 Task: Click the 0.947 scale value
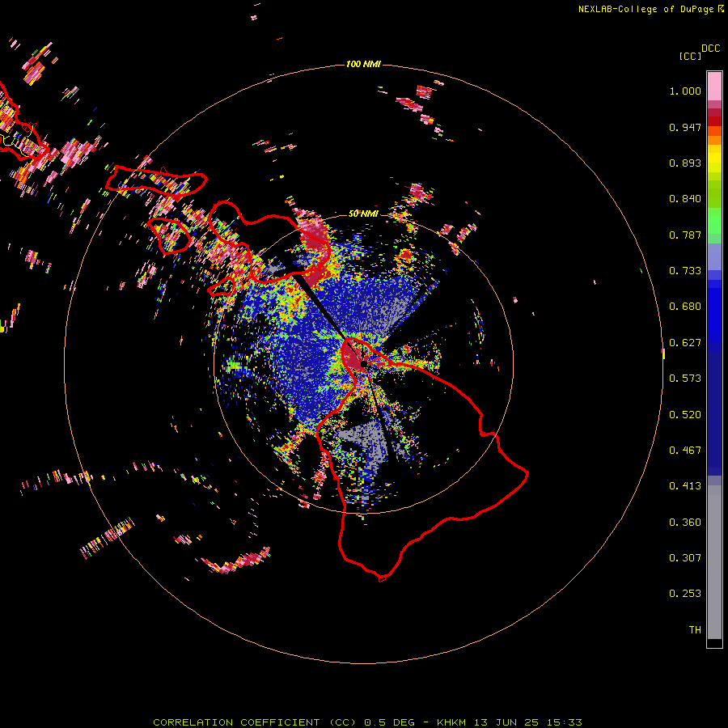685,127
